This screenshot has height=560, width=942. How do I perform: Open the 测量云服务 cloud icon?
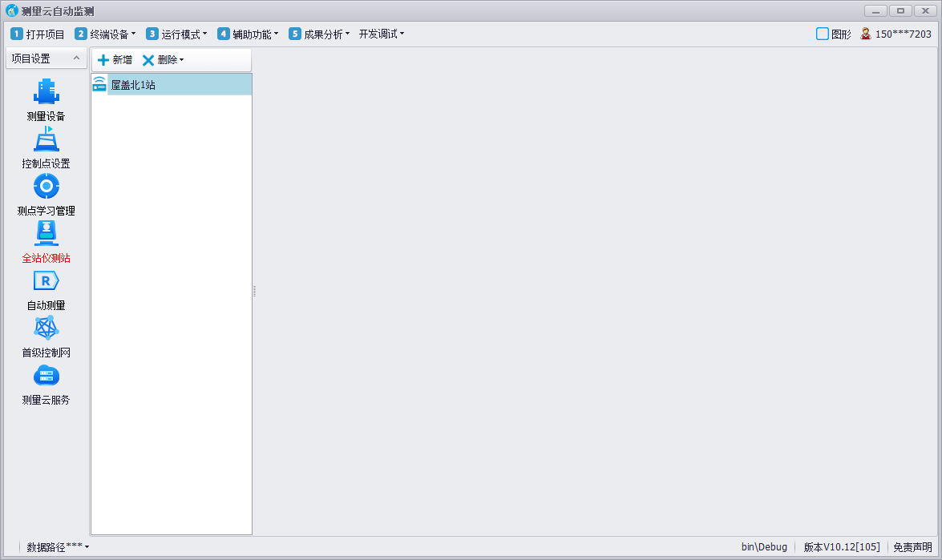coord(46,376)
